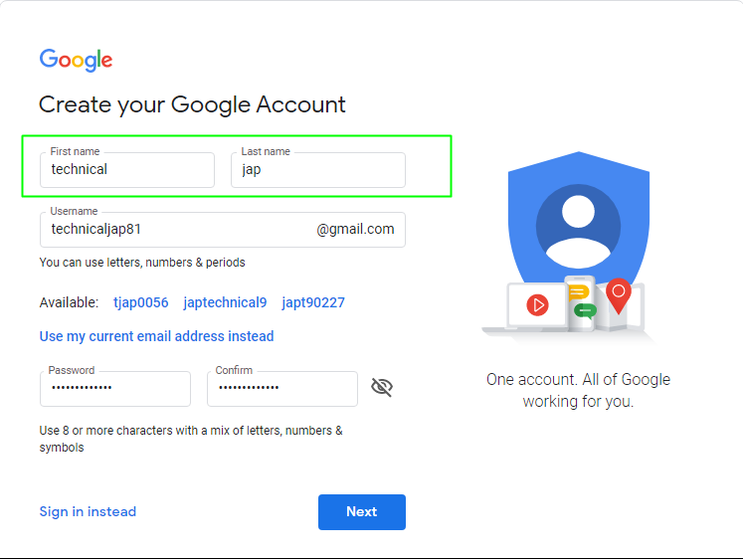Click the Last name field
Image resolution: width=743 pixels, height=560 pixels.
pyautogui.click(x=318, y=170)
